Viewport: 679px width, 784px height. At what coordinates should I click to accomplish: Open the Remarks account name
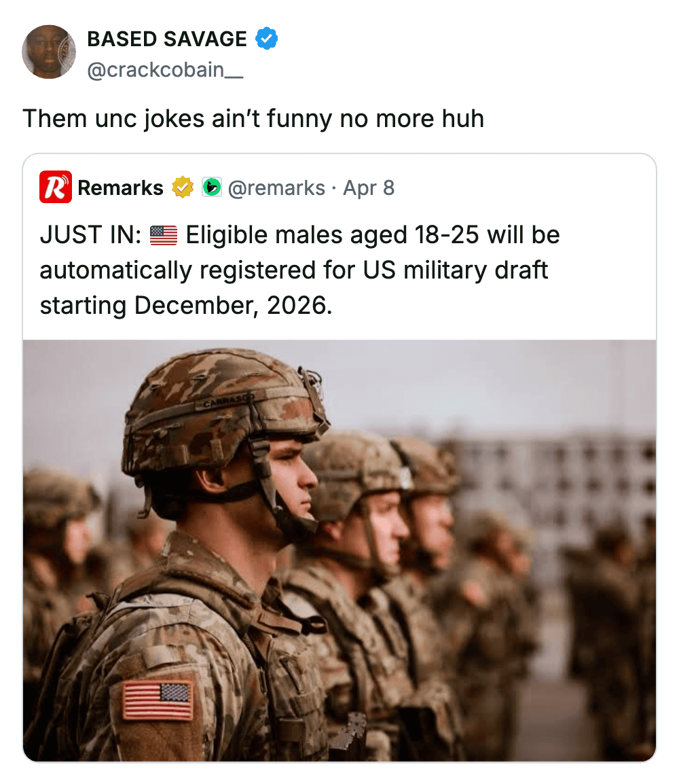tap(120, 188)
